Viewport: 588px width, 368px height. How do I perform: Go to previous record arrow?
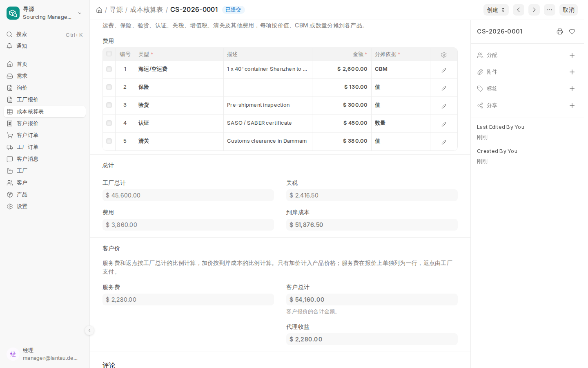point(519,10)
